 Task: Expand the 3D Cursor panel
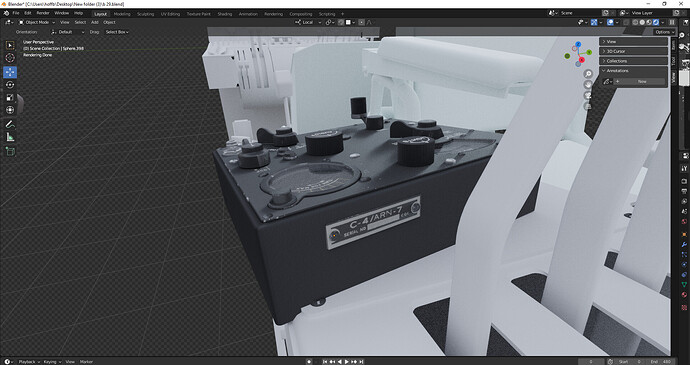[633, 51]
